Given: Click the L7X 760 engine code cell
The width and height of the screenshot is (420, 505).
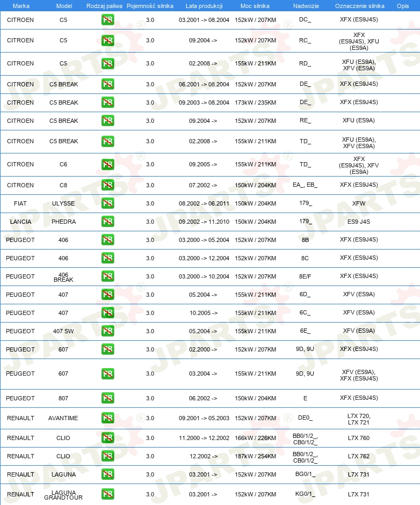Looking at the screenshot, I should (x=359, y=438).
